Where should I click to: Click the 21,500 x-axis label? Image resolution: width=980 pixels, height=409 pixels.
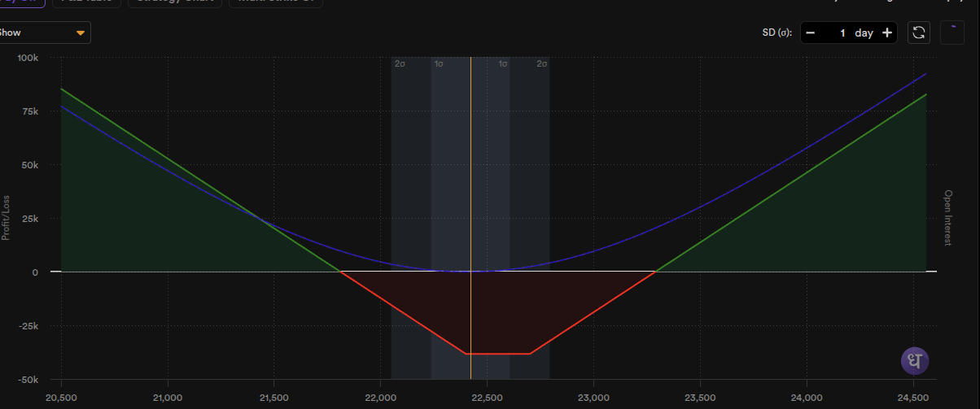click(274, 398)
